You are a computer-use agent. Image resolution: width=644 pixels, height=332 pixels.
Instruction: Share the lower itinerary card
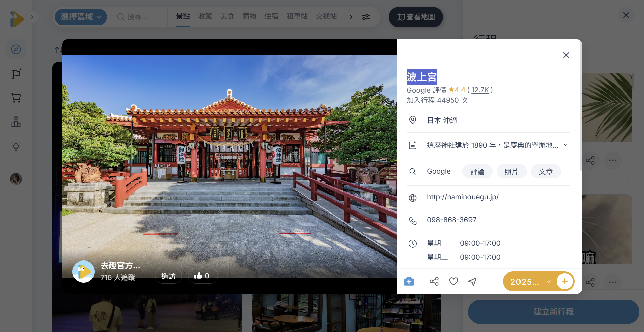pyautogui.click(x=590, y=282)
